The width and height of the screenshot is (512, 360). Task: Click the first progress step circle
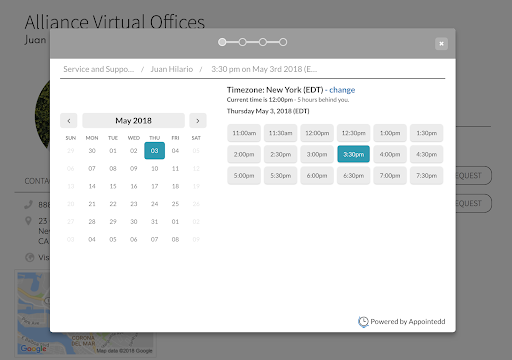pos(222,42)
